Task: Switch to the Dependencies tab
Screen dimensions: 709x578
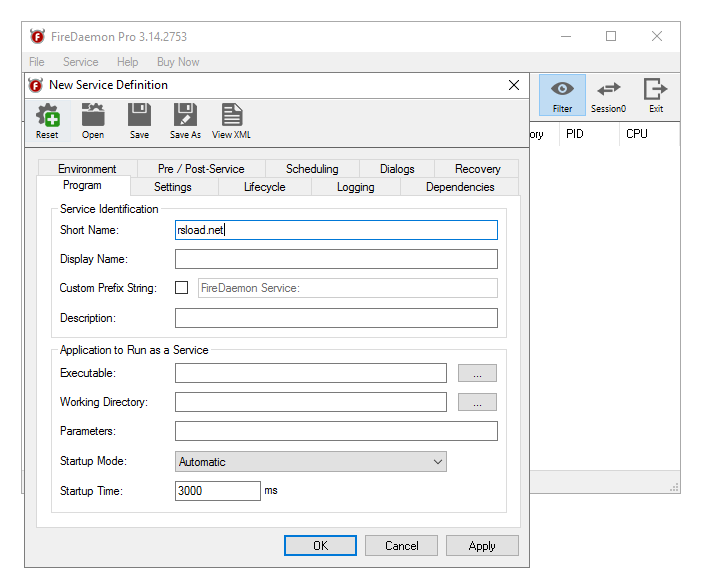Action: coord(460,187)
